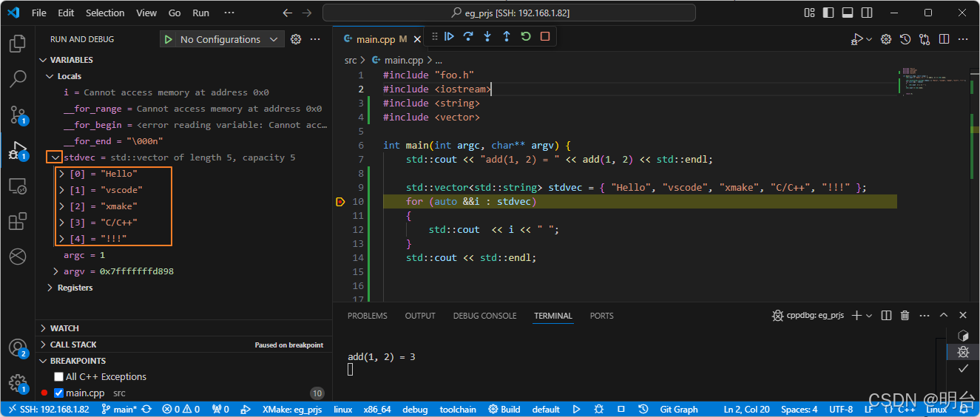The height and width of the screenshot is (417, 980).
Task: Toggle the All C++ Exceptions checkbox
Action: tap(59, 377)
